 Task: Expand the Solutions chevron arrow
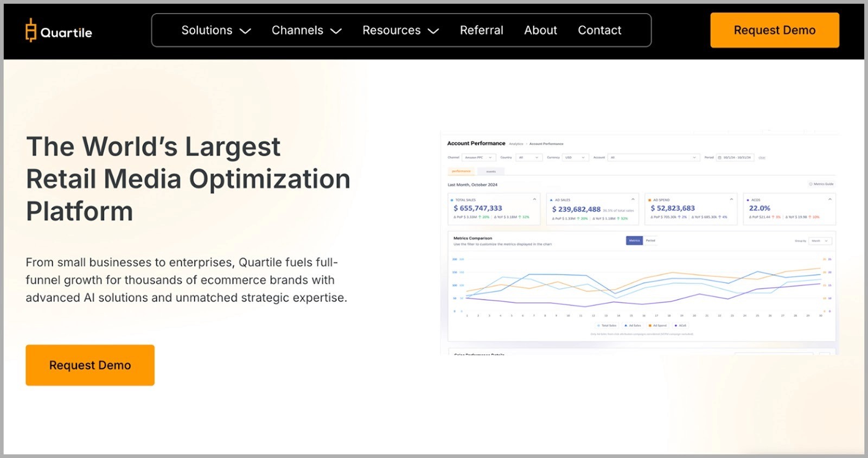pos(245,31)
